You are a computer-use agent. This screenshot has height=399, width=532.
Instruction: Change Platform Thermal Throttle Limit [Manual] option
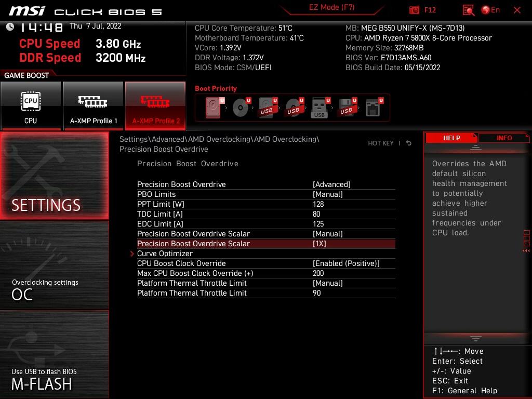pos(266,283)
